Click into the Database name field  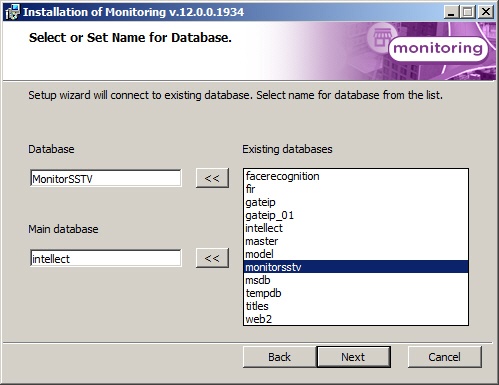[106, 178]
